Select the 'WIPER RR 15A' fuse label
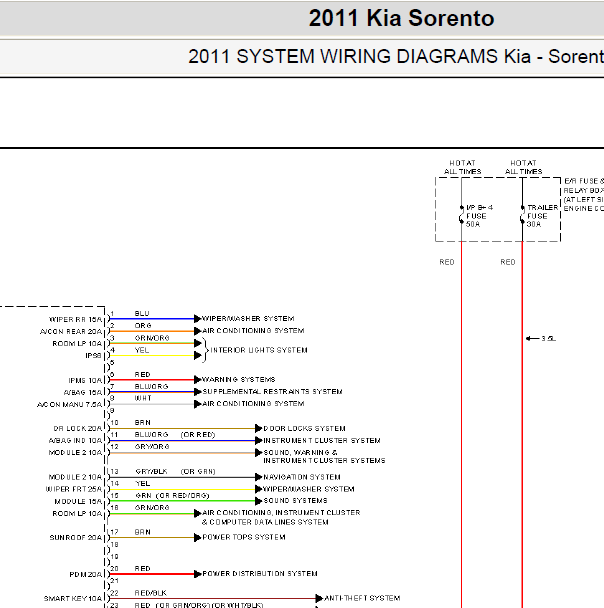The height and width of the screenshot is (608, 604). pyautogui.click(x=76, y=320)
